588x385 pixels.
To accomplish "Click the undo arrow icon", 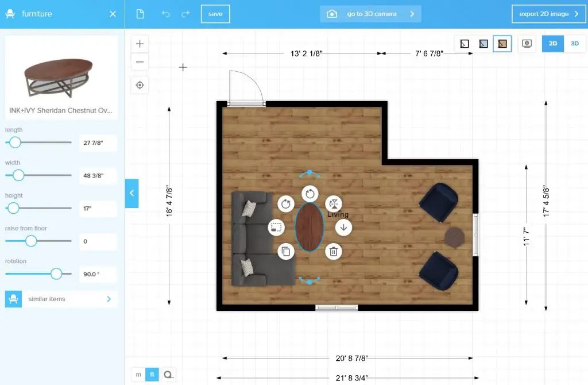I will point(166,13).
